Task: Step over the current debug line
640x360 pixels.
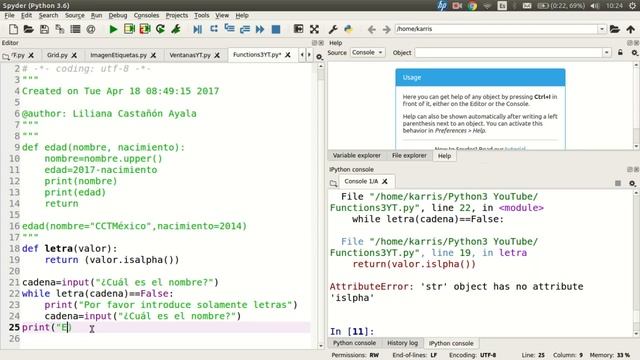Action: coord(213,29)
